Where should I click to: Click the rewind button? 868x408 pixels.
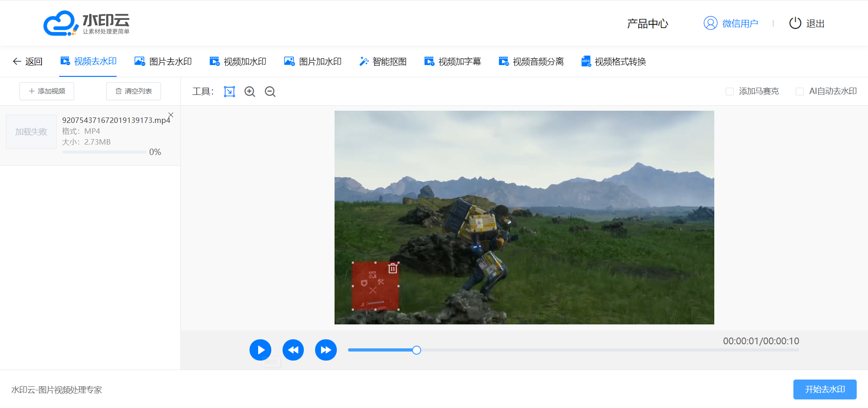[293, 350]
